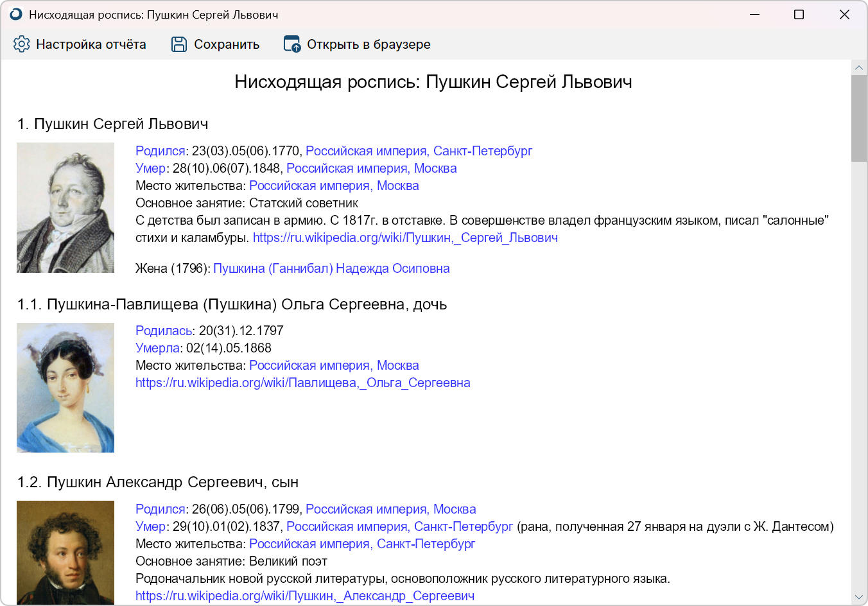Open Сергей Львович's Умер link
868x606 pixels.
tap(150, 168)
